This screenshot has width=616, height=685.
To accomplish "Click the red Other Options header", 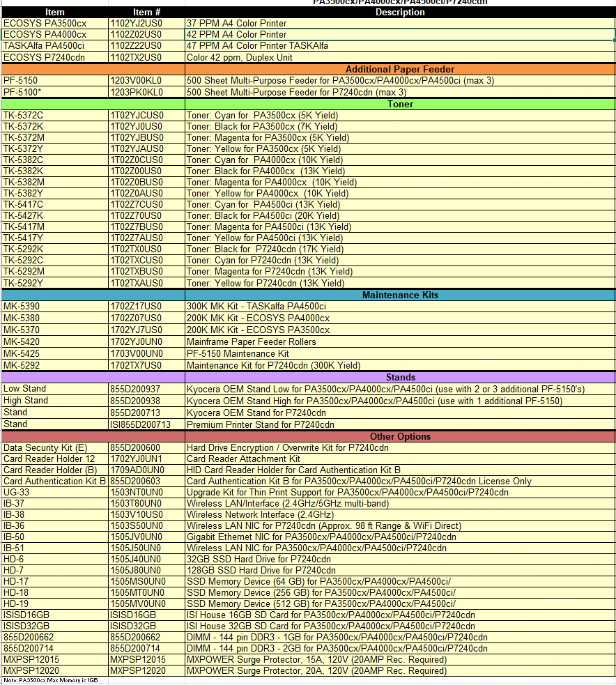I will (x=399, y=436).
